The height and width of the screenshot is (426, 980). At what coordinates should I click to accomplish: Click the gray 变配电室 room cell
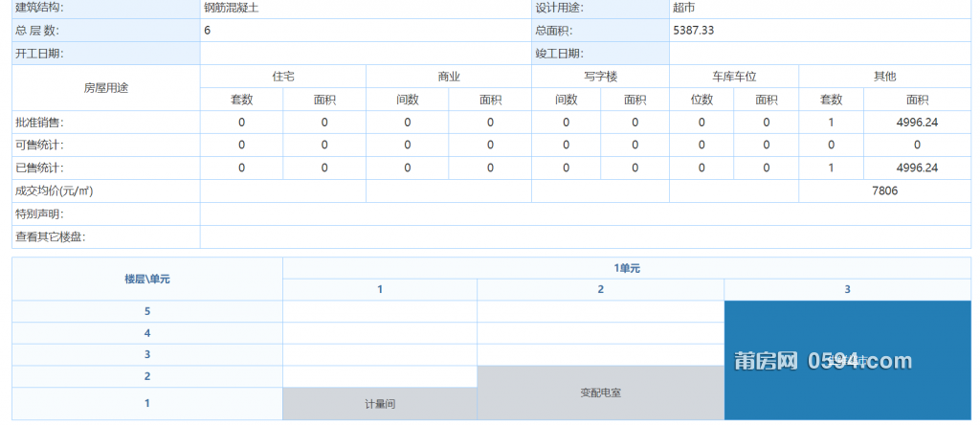[x=601, y=392]
